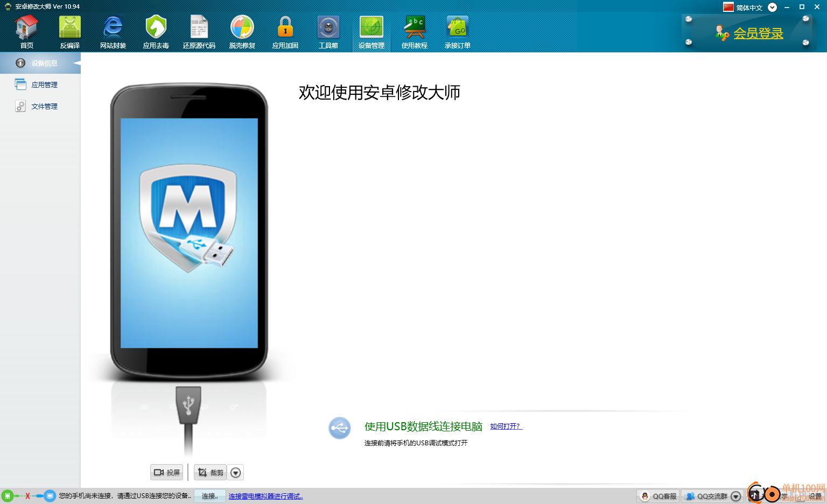Image resolution: width=827 pixels, height=504 pixels.
Task: Click the blue computer status icon
Action: pyautogui.click(x=50, y=495)
